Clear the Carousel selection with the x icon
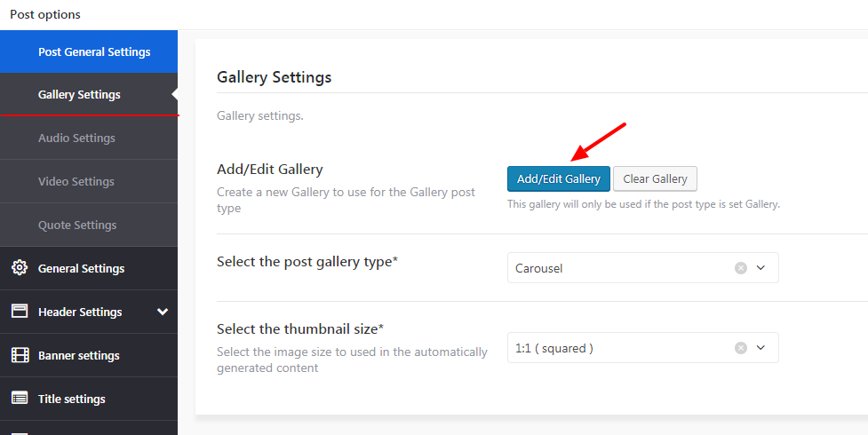Image resolution: width=868 pixels, height=435 pixels. point(741,268)
